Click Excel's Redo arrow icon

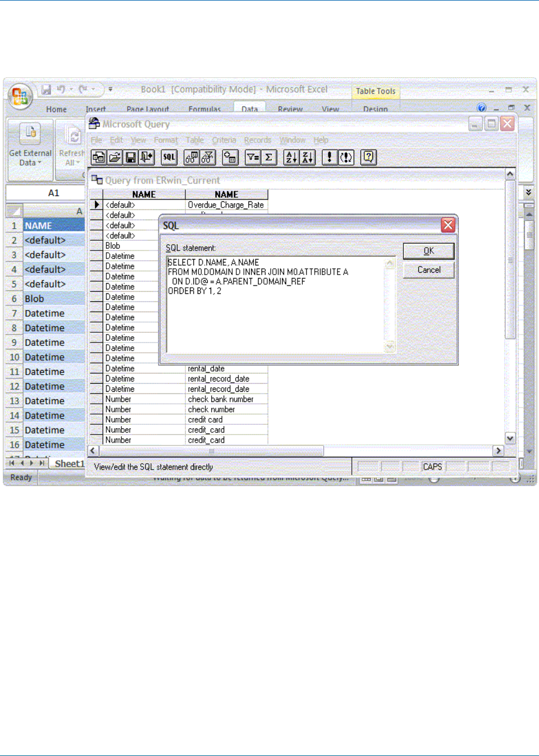pyautogui.click(x=83, y=89)
